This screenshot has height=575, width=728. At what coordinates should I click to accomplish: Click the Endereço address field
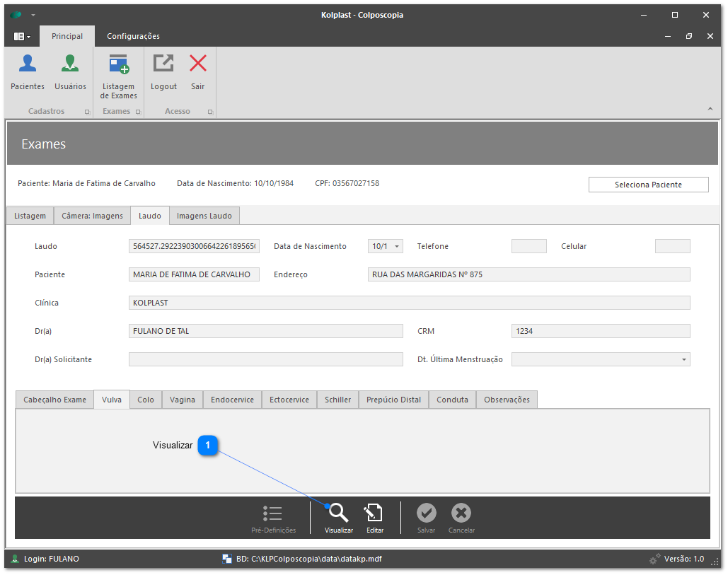pyautogui.click(x=528, y=274)
